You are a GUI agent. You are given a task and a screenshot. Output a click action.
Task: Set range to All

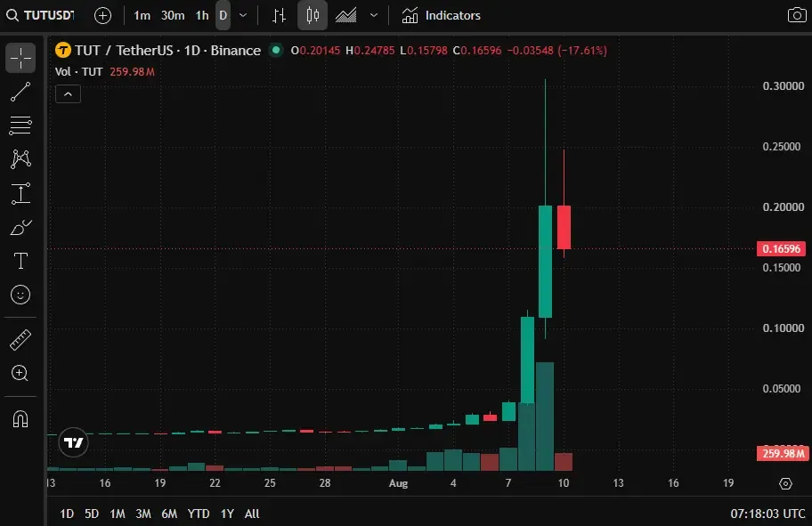click(252, 514)
